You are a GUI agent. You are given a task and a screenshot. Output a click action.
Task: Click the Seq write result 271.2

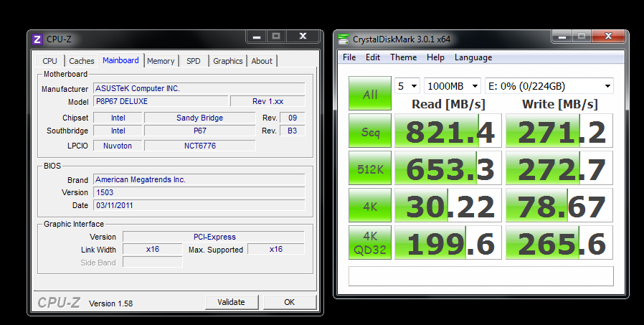tap(559, 131)
